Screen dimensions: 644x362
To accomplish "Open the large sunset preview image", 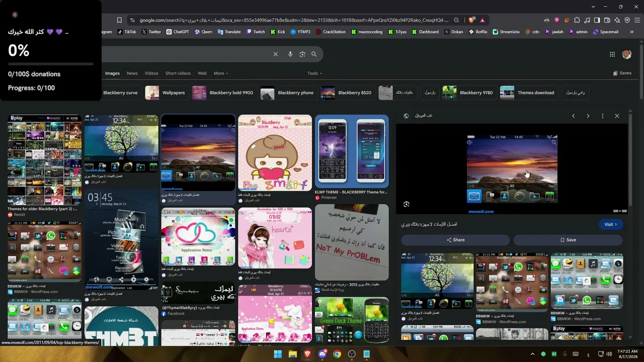I will tap(512, 169).
